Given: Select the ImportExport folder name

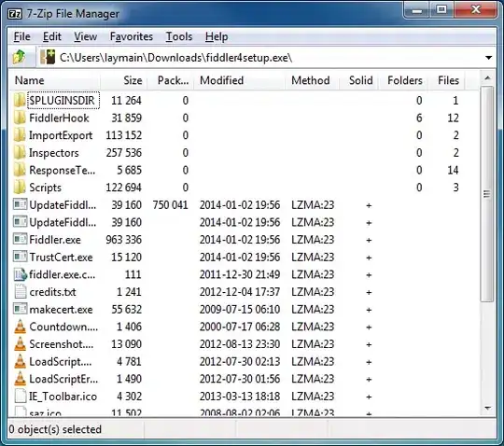Looking at the screenshot, I should pos(61,135).
